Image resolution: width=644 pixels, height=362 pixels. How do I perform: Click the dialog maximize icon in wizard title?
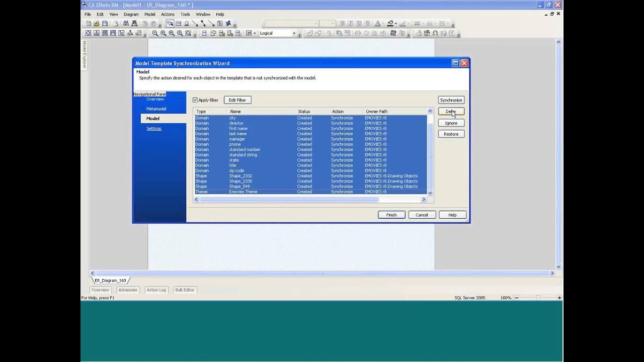[x=455, y=63]
